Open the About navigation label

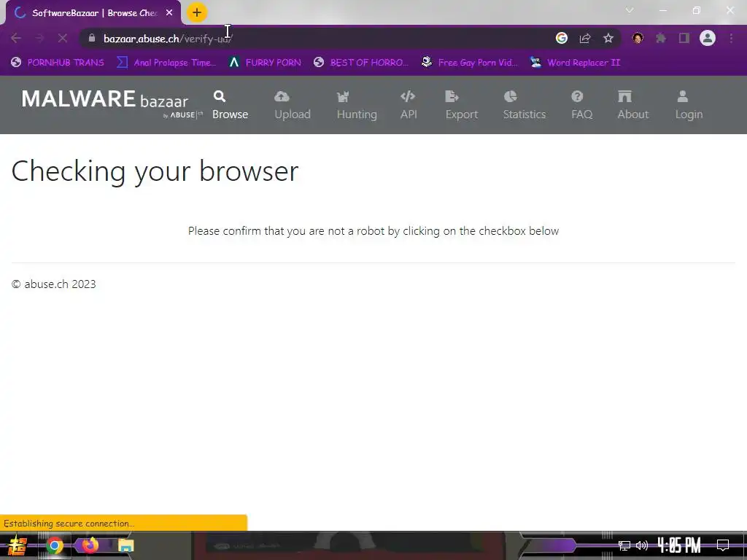(633, 114)
